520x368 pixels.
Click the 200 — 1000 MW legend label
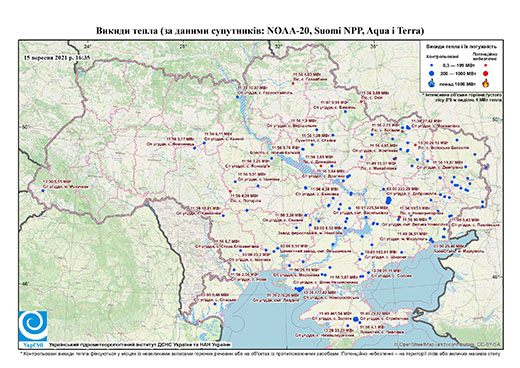click(x=459, y=73)
